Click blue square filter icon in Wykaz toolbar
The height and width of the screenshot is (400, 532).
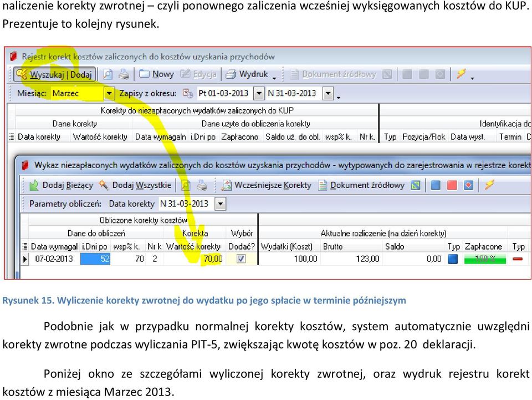(436, 185)
